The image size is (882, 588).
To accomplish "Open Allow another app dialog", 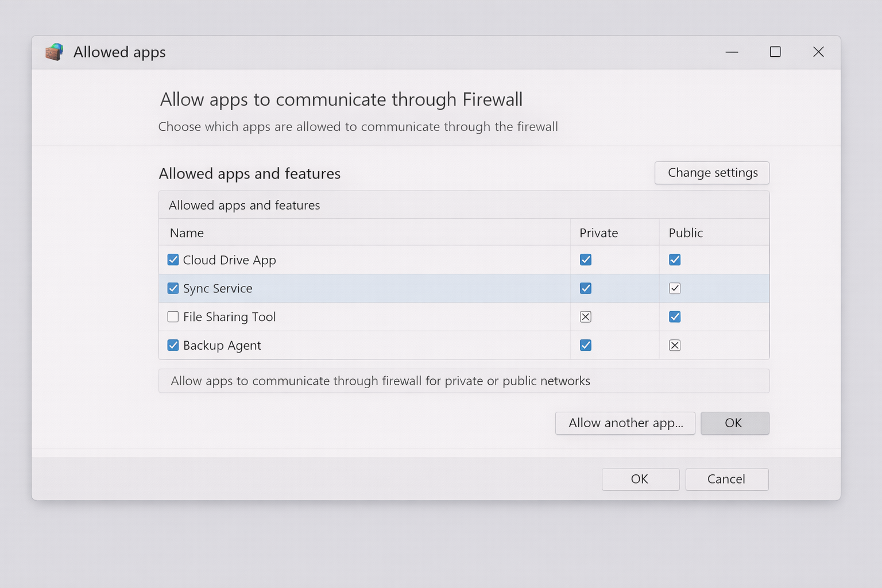I will (x=625, y=423).
